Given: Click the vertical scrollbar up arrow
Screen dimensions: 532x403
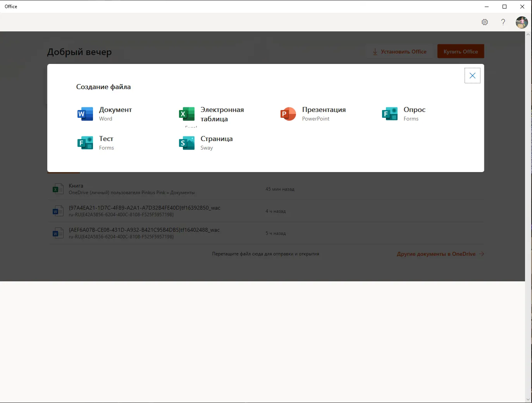Looking at the screenshot, I should pos(528,34).
